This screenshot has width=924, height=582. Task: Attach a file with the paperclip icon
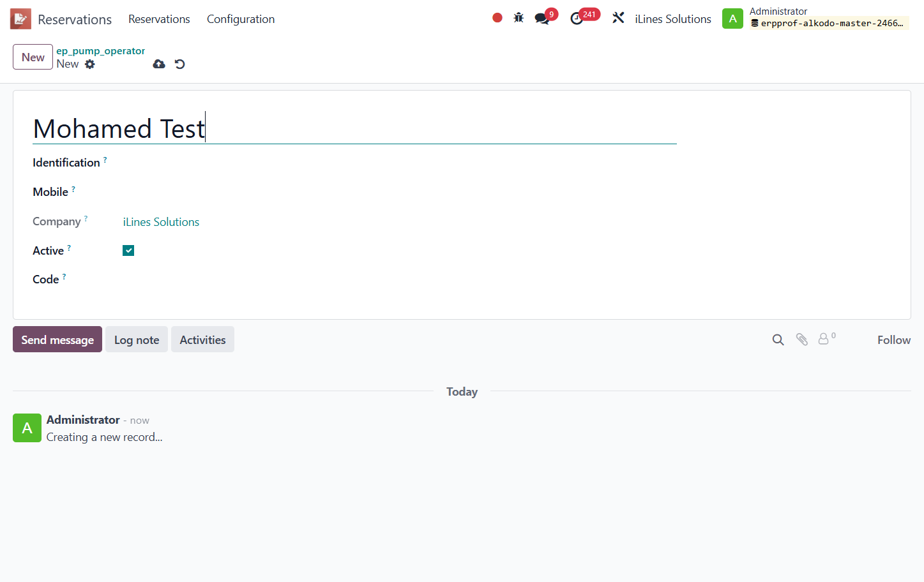[802, 339]
